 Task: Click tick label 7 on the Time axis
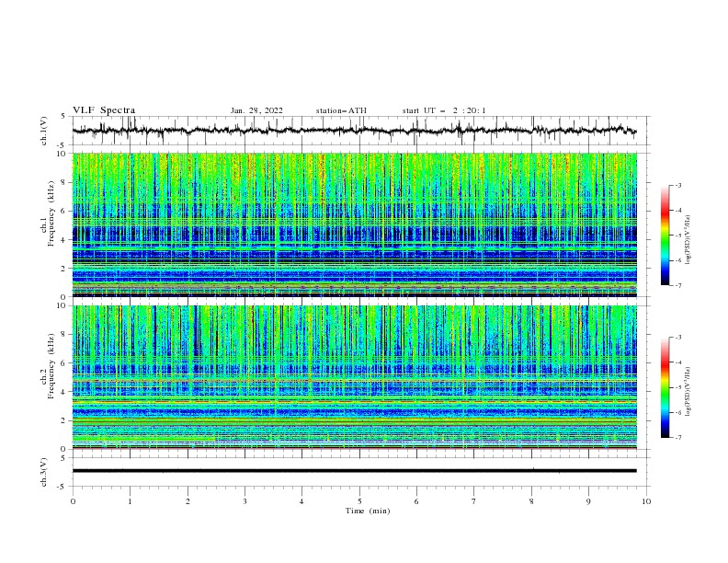pos(474,501)
